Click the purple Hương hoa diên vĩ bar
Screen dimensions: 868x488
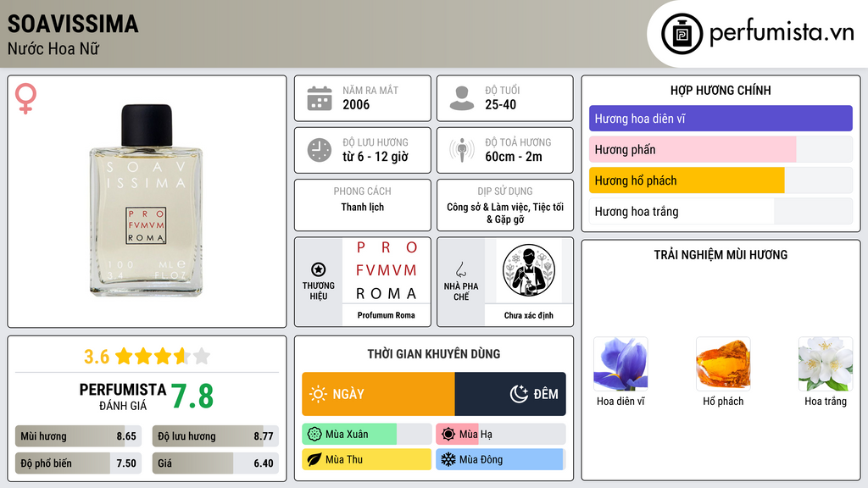pos(721,119)
